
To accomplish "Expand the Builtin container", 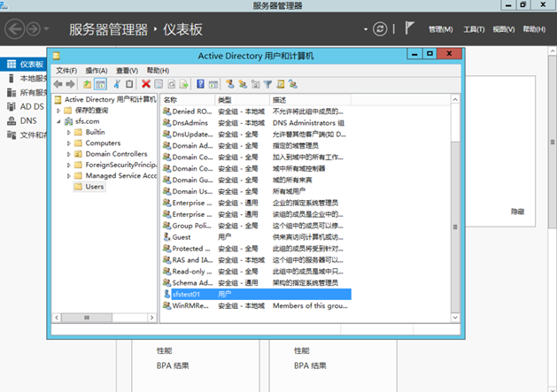I will click(x=69, y=133).
